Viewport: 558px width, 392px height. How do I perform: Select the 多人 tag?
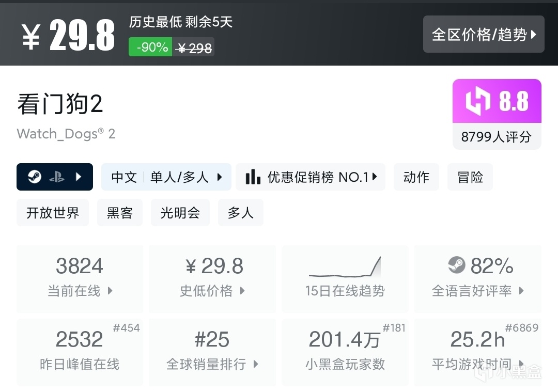point(241,213)
